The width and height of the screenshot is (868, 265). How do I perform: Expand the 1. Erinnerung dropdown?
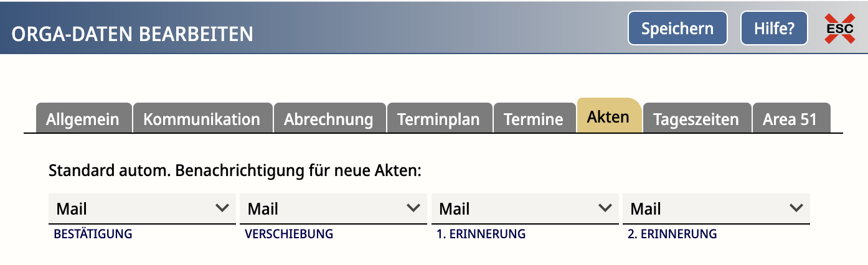point(525,208)
